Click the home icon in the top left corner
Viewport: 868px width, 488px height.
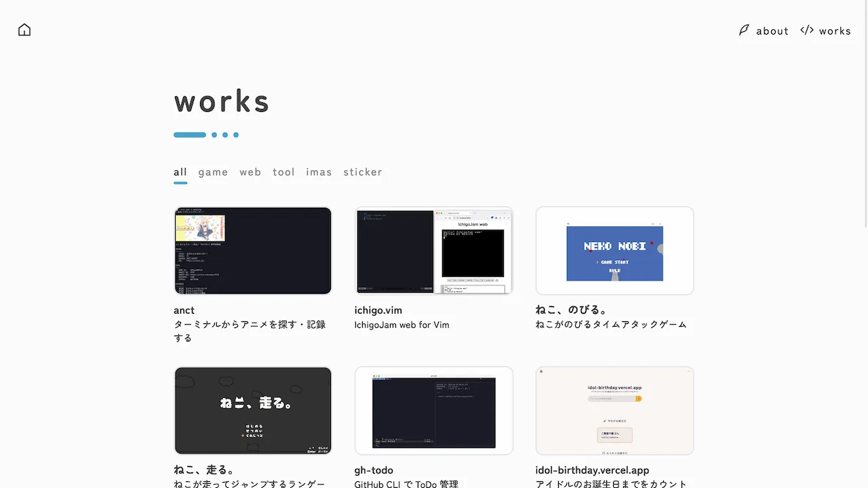click(x=24, y=29)
